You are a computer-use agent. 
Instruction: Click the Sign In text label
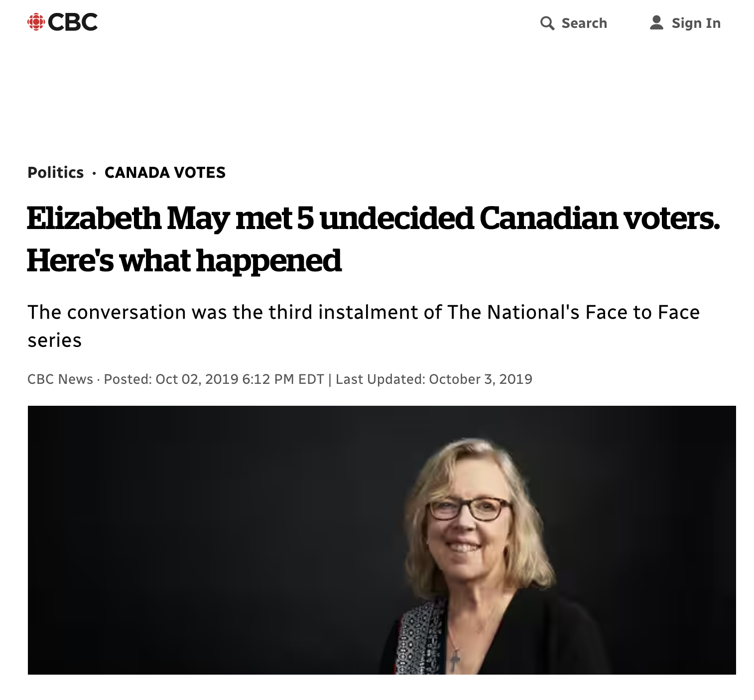[696, 23]
